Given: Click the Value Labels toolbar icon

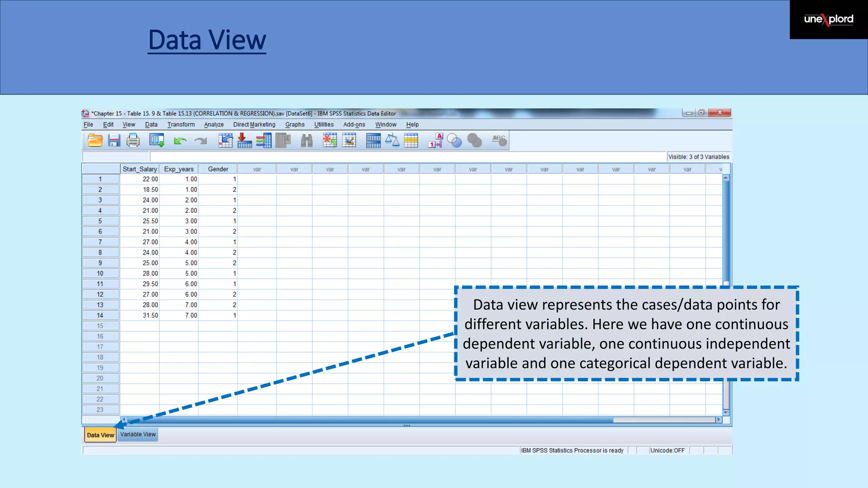Looking at the screenshot, I should (435, 140).
